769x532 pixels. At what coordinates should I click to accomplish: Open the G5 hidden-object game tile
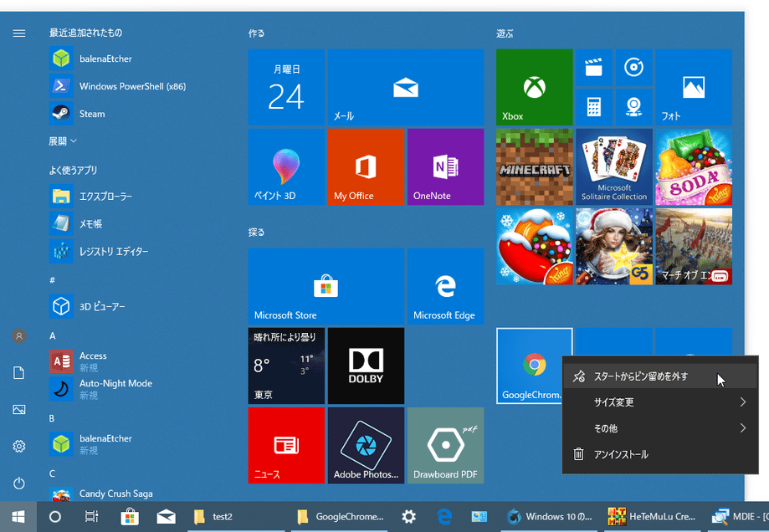614,247
